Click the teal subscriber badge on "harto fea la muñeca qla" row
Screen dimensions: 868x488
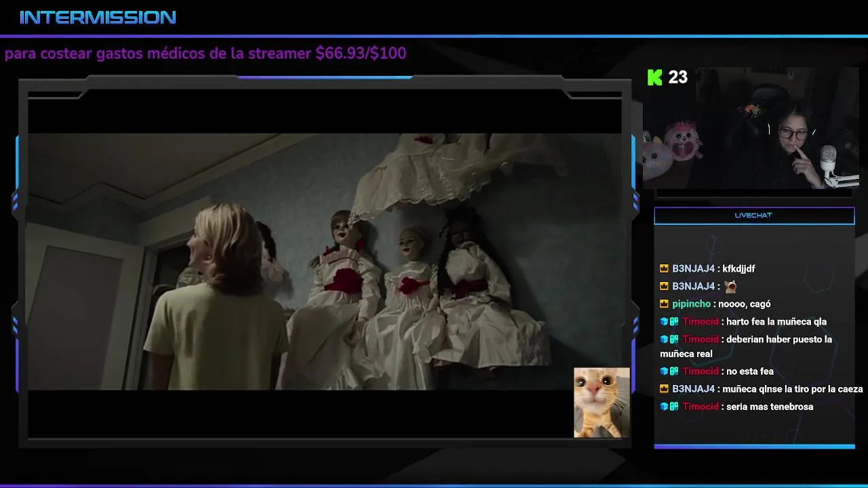point(675,322)
